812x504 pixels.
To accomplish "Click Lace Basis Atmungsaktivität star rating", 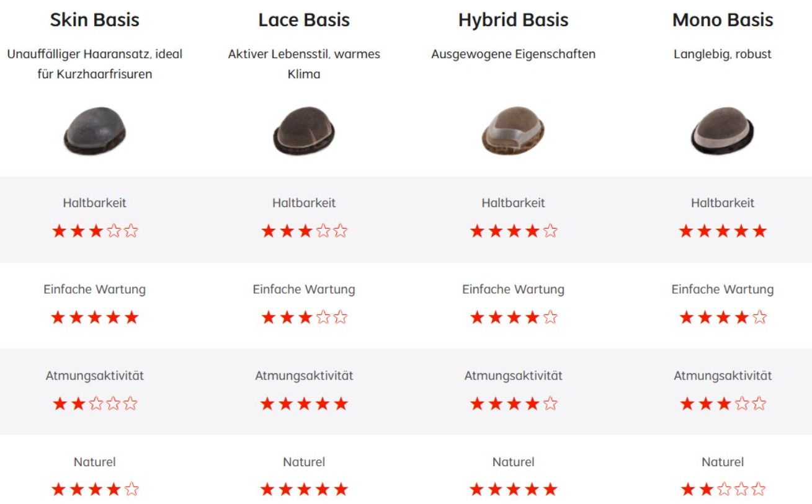I will click(x=304, y=404).
